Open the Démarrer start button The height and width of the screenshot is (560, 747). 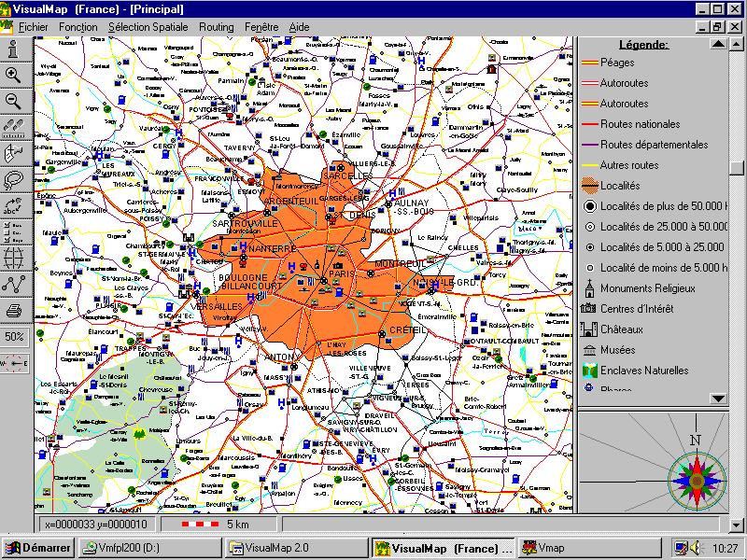coord(37,548)
